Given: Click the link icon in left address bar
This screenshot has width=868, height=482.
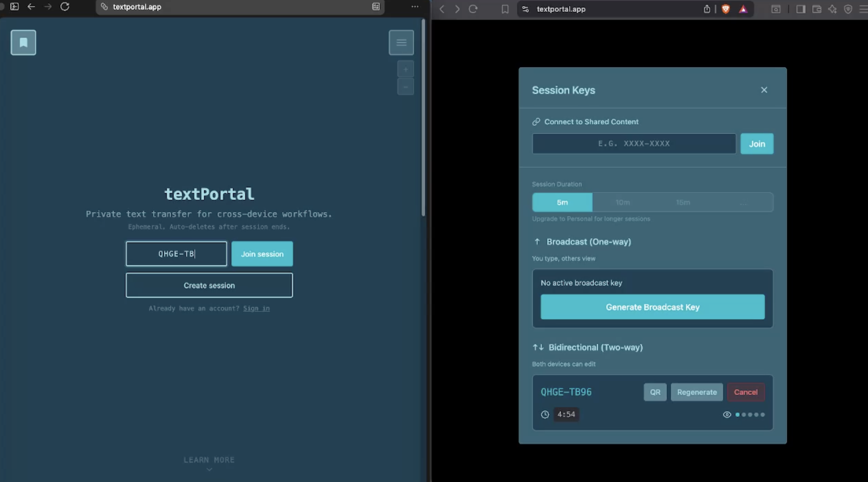Looking at the screenshot, I should point(104,7).
